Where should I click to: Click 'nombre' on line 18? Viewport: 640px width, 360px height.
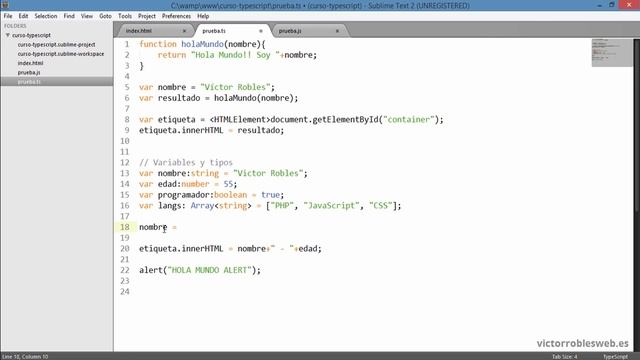[x=153, y=227]
